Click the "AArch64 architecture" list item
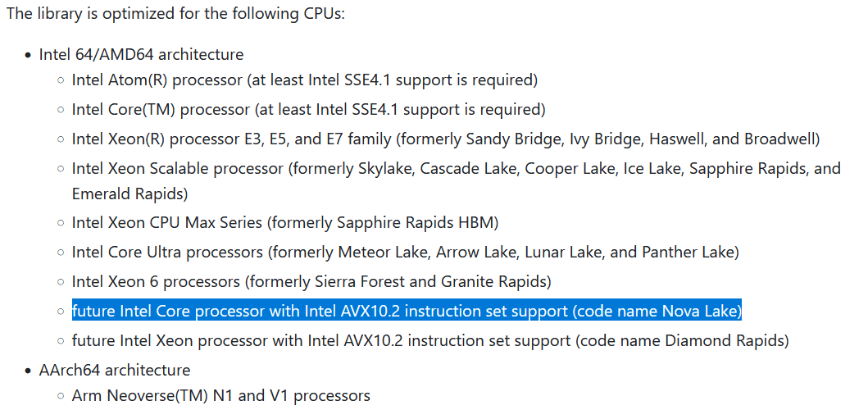868x419 pixels. (x=115, y=370)
